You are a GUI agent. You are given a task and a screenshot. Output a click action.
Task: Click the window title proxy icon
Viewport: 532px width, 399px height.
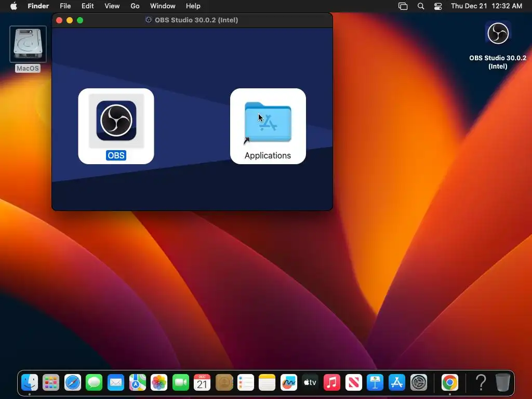[x=149, y=20]
